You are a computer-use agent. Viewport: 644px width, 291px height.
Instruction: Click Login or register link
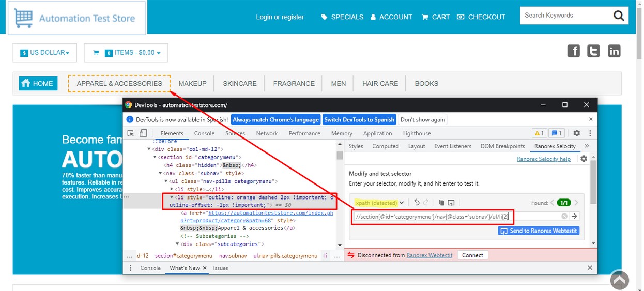coord(280,17)
